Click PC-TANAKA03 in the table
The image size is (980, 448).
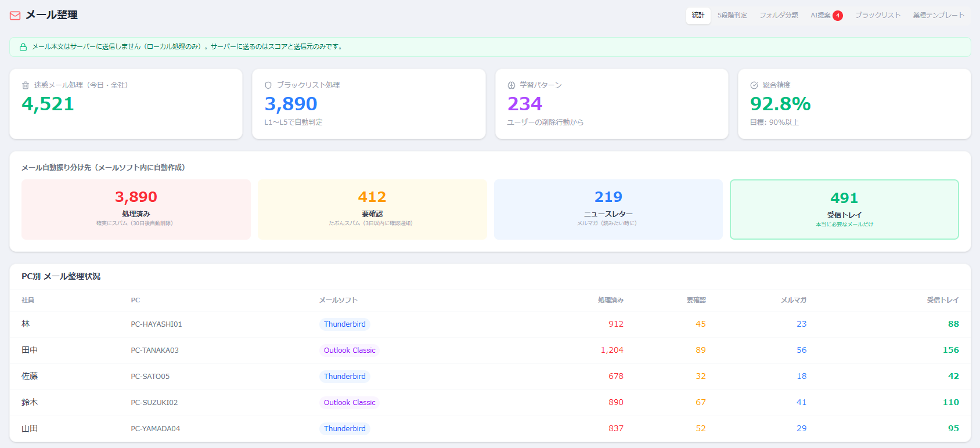pyautogui.click(x=154, y=351)
